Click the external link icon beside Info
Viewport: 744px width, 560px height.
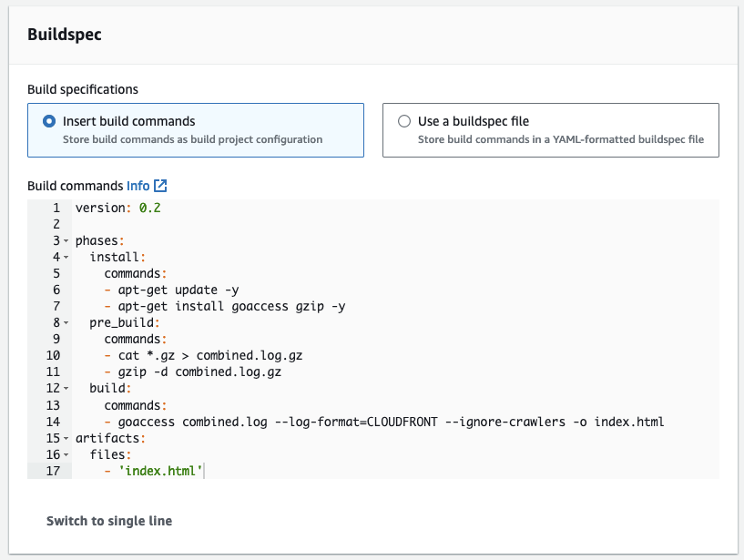(160, 186)
